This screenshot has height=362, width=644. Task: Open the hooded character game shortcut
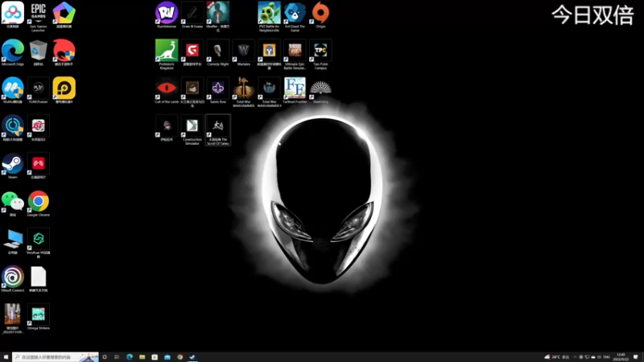point(167,128)
